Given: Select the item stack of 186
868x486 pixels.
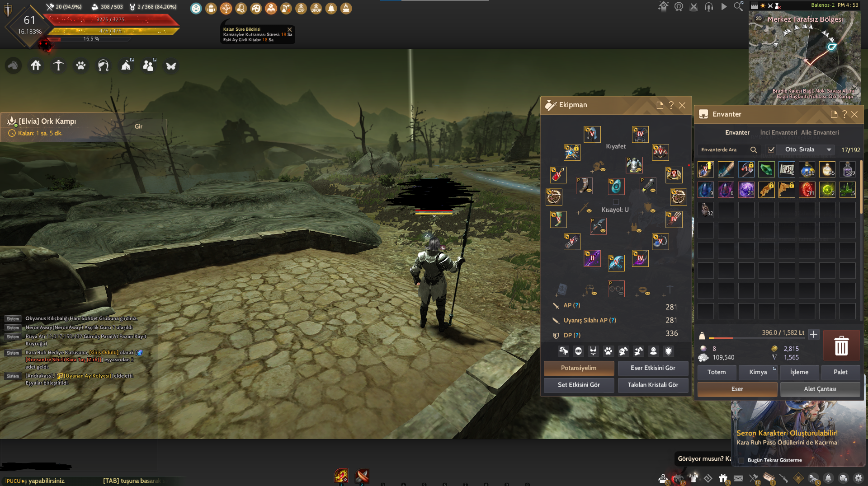Looking at the screenshot, I should (807, 169).
